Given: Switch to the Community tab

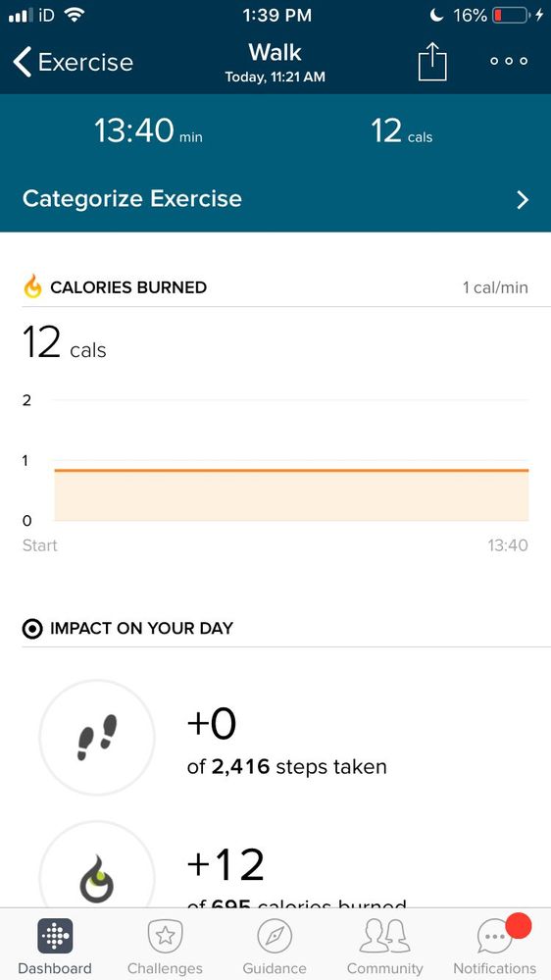Looking at the screenshot, I should 385,946.
